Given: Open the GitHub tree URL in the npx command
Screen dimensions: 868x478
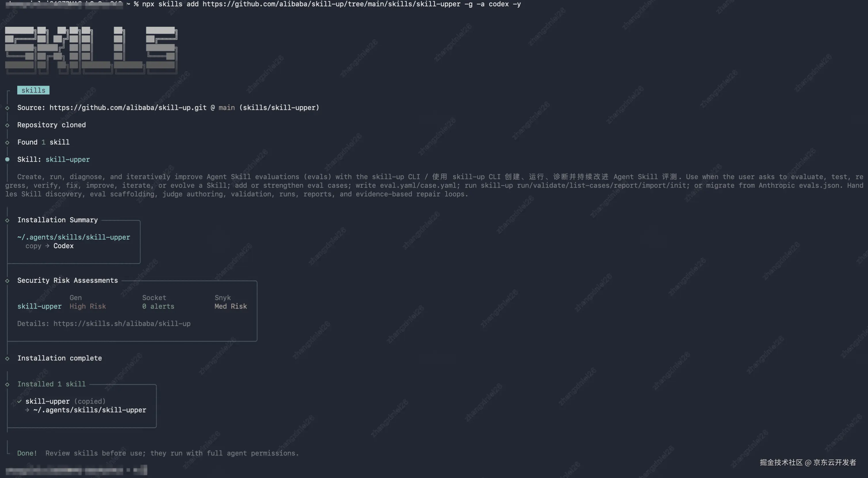Looking at the screenshot, I should 331,4.
